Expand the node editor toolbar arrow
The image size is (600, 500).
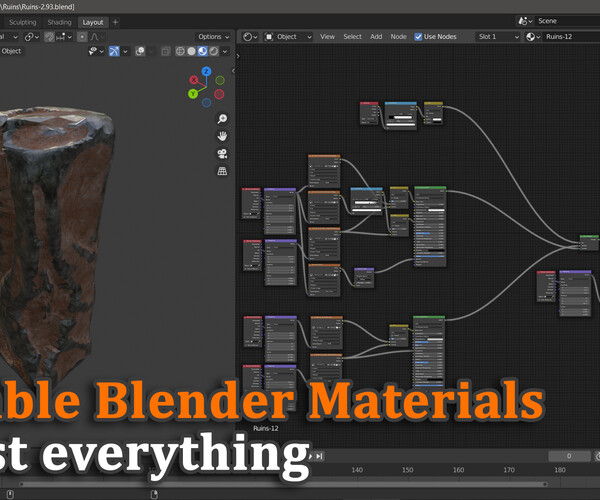(x=238, y=56)
